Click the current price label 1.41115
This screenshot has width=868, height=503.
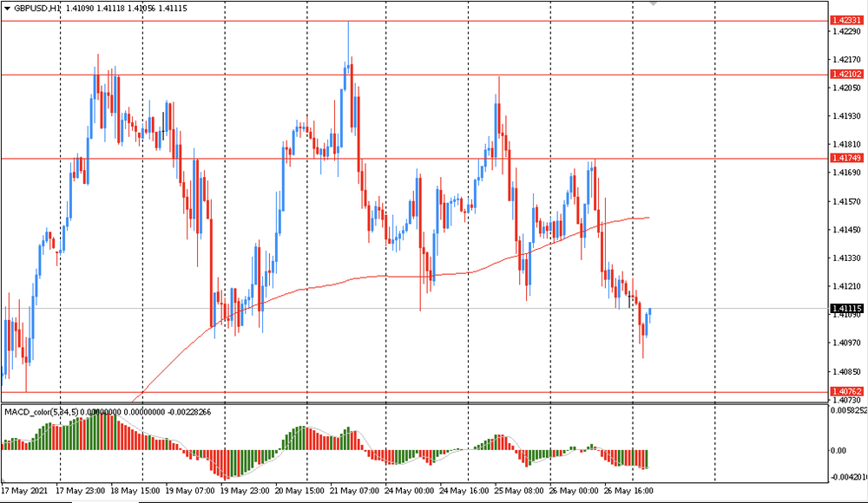[x=846, y=308]
